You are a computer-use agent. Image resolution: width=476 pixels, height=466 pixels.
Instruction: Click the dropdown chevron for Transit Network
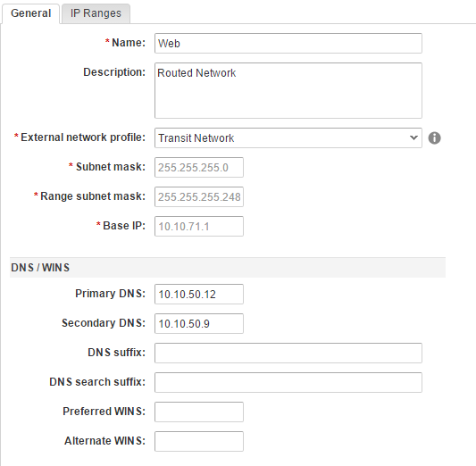413,137
